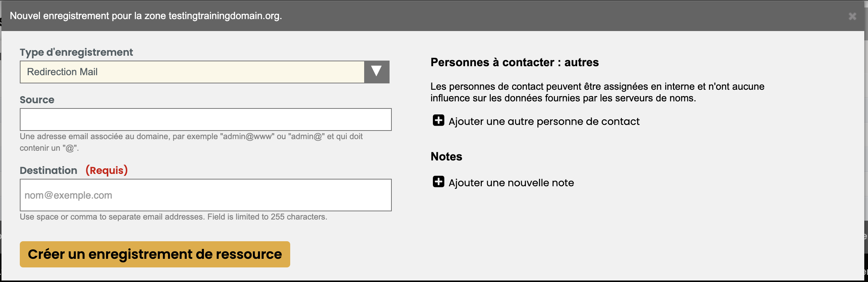The height and width of the screenshot is (282, 868).
Task: Focus the Source input field
Action: (206, 120)
